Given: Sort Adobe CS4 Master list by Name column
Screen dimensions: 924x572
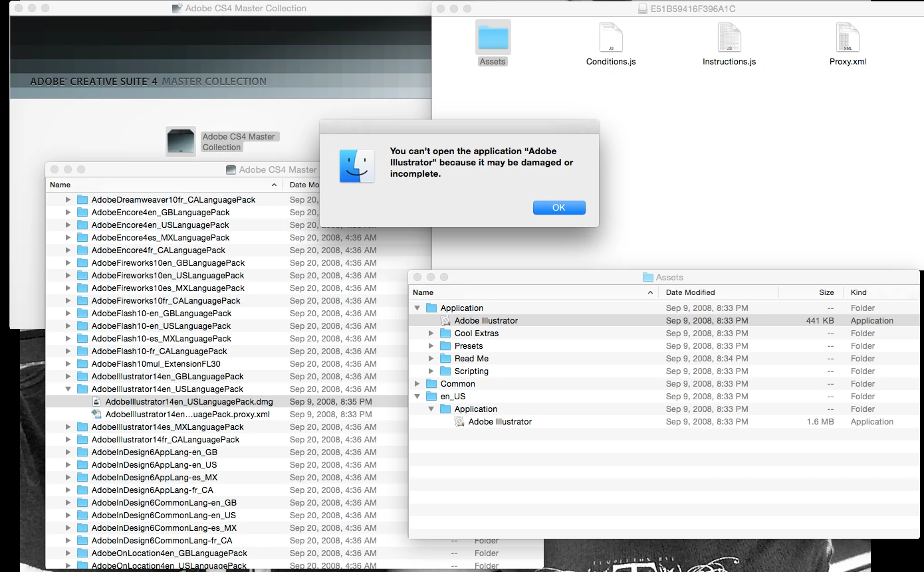Looking at the screenshot, I should tap(165, 185).
